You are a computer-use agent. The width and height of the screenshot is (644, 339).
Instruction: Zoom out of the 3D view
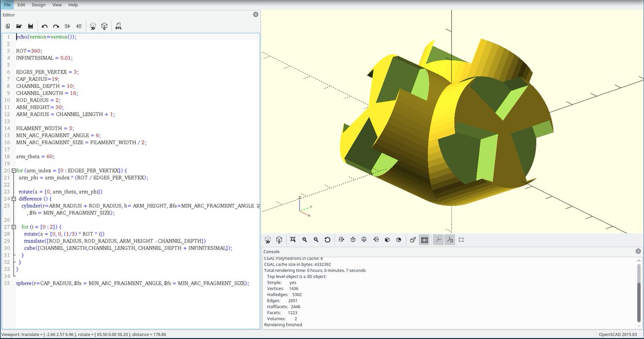pos(316,240)
